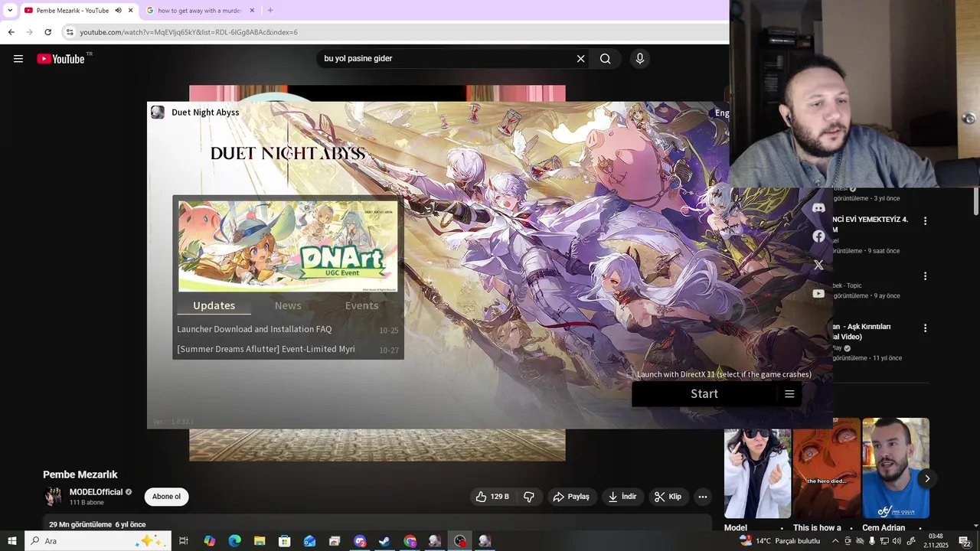Create a clip with Klip button
This screenshot has width=980, height=551.
[x=668, y=497]
